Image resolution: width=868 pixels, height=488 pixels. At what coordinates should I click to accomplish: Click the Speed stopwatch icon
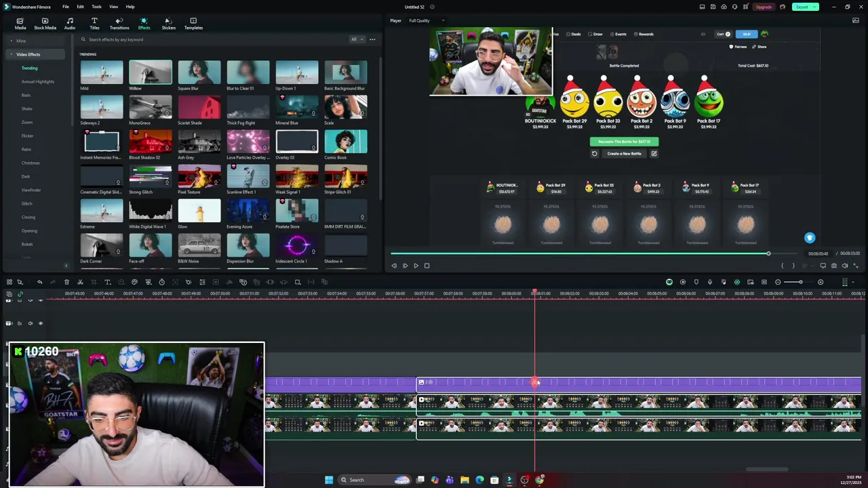click(x=161, y=282)
